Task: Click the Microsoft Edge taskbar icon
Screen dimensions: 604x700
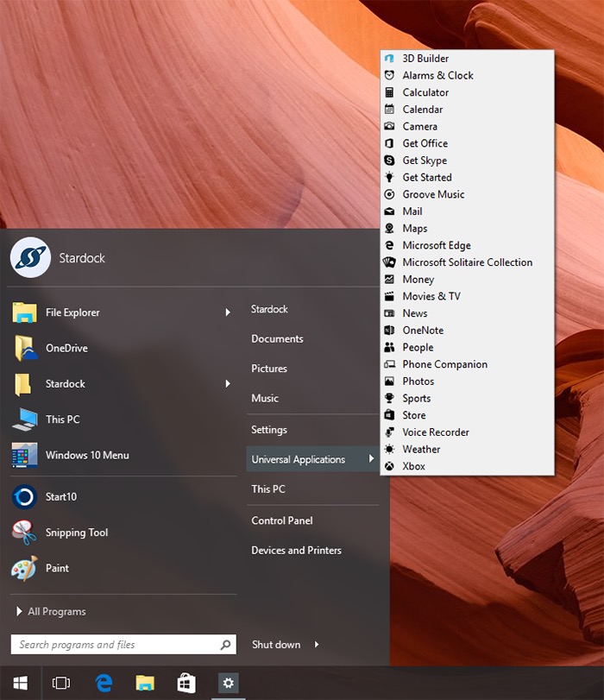Action: (104, 683)
